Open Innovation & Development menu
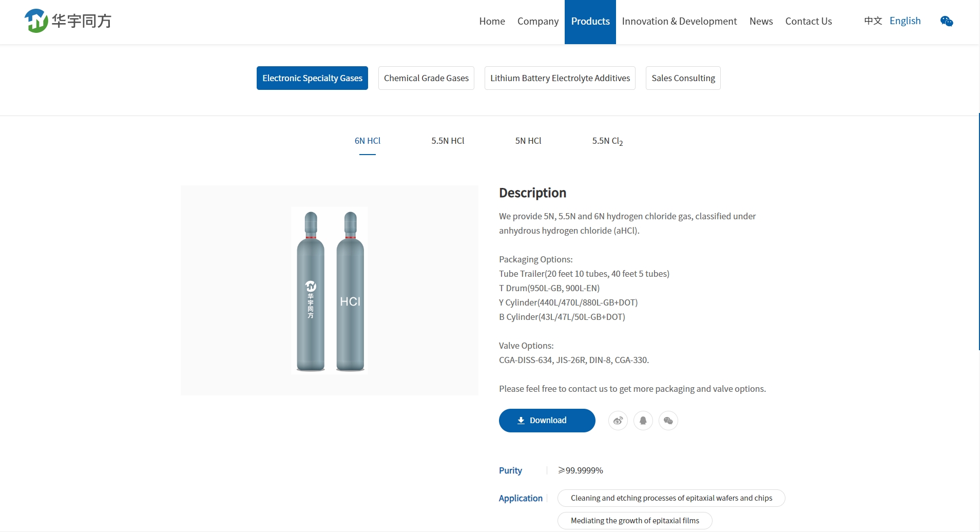The width and height of the screenshot is (980, 532). pos(679,21)
